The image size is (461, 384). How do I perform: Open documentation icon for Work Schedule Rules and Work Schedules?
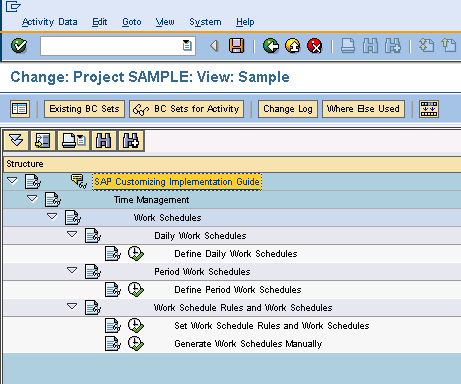coord(93,308)
